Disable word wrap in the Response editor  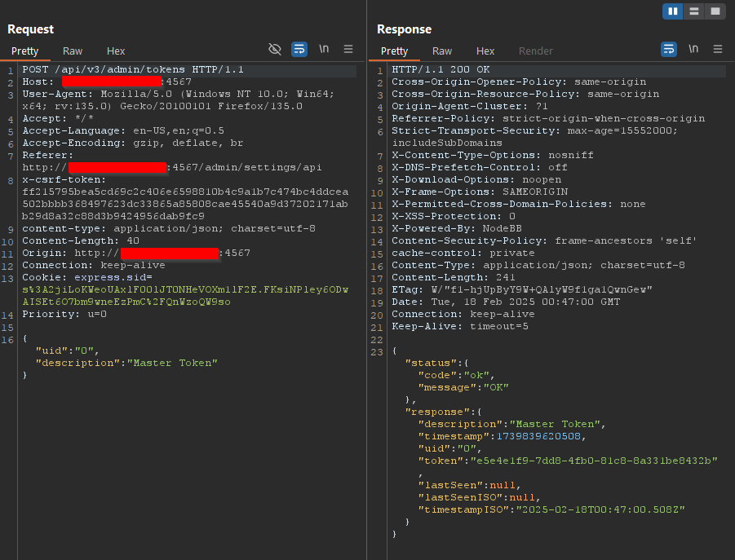(669, 49)
